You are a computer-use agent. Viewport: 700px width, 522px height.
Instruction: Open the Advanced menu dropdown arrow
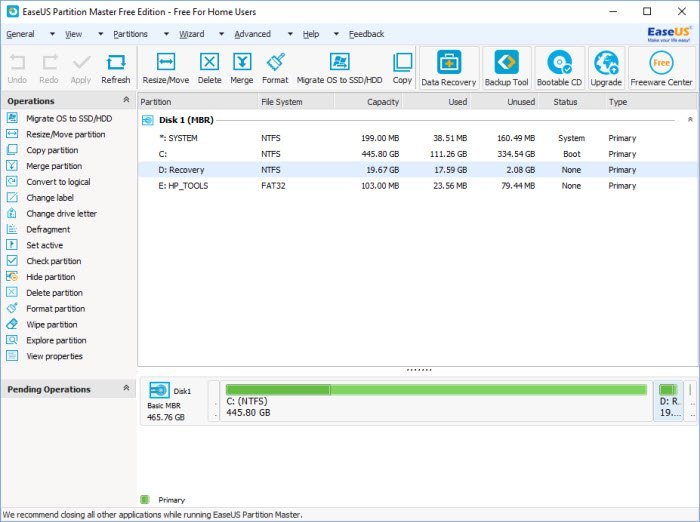(x=290, y=34)
